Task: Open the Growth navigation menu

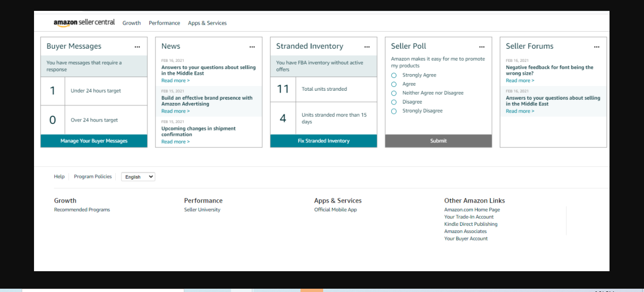Action: [131, 23]
